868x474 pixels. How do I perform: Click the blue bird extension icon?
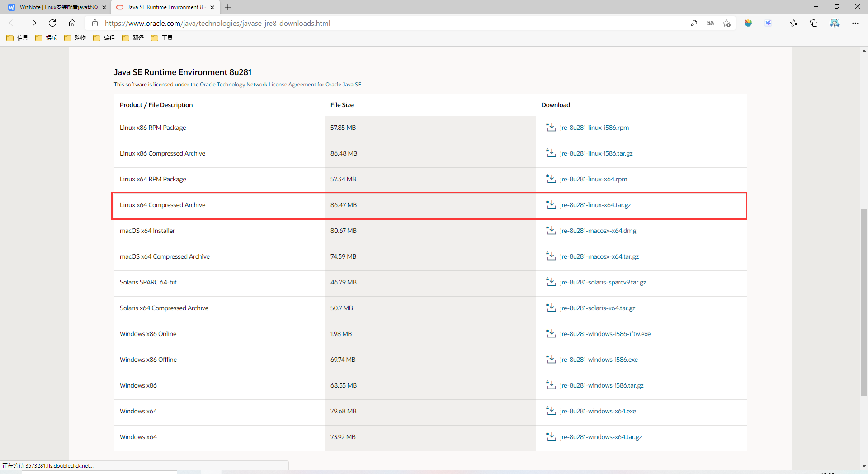click(x=768, y=23)
